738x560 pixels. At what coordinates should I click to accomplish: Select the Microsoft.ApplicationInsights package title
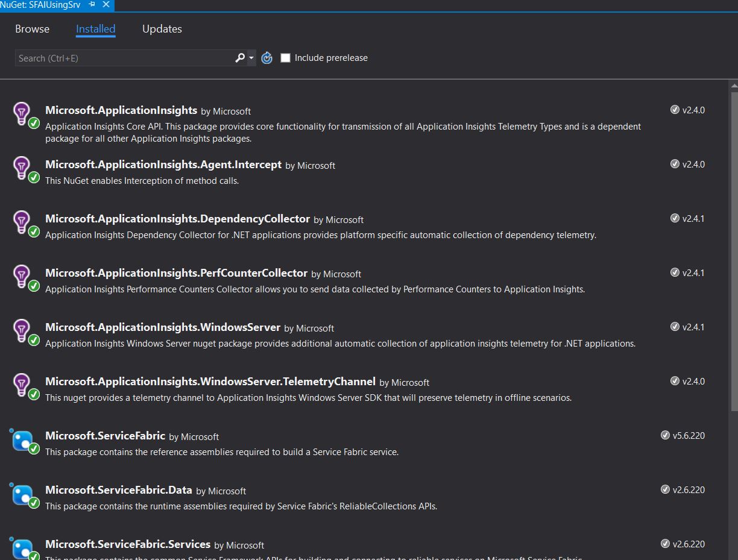click(x=121, y=110)
